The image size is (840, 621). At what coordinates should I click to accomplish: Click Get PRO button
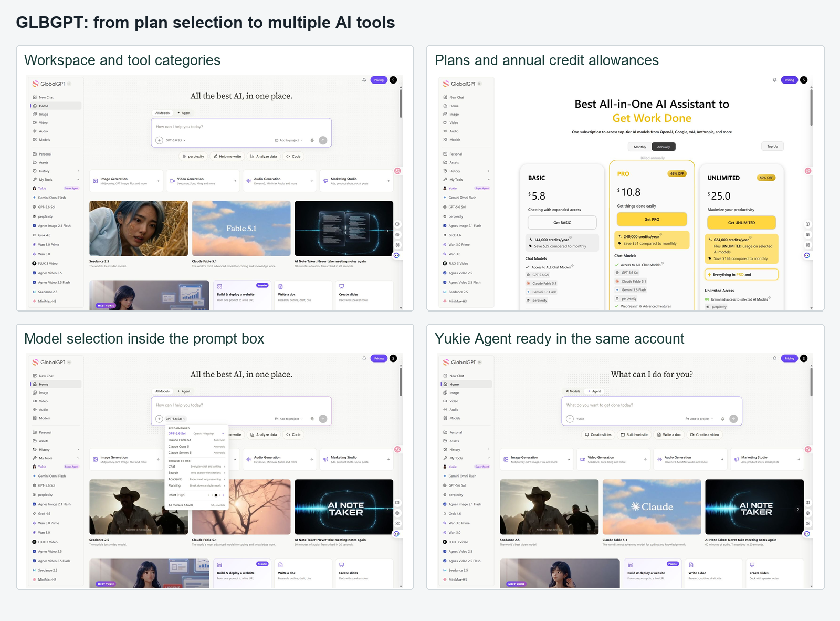[652, 219]
